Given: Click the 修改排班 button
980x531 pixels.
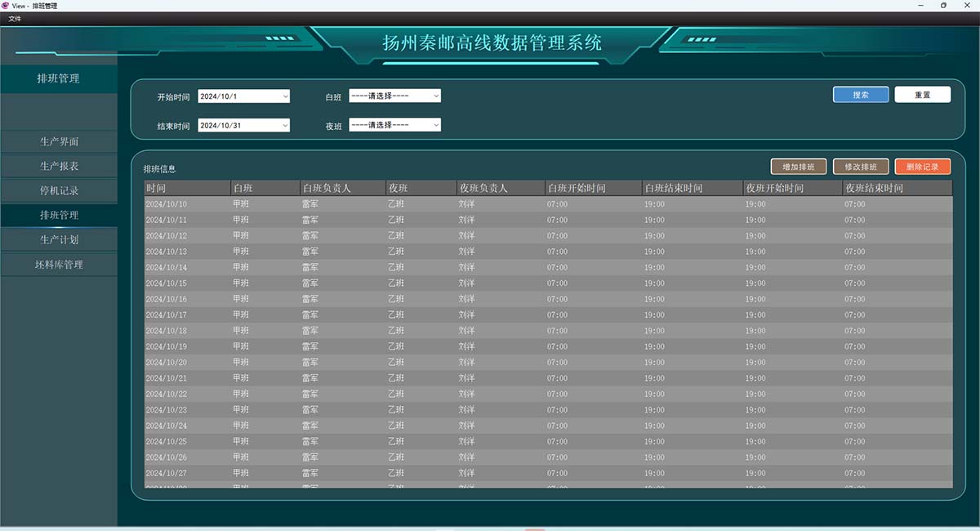Looking at the screenshot, I should coord(861,167).
